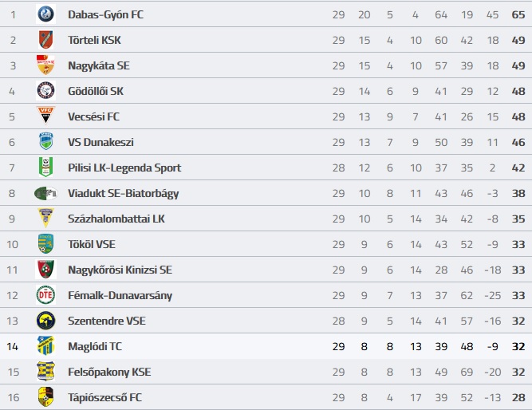Open the Nagykáta SE team logo
532x410 pixels.
(x=45, y=65)
